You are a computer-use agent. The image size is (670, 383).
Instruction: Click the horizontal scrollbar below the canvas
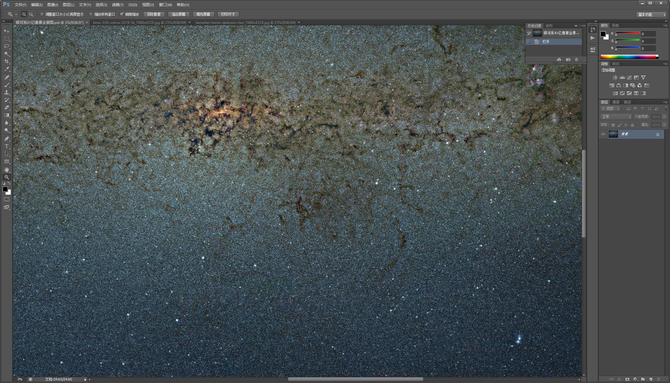click(355, 379)
